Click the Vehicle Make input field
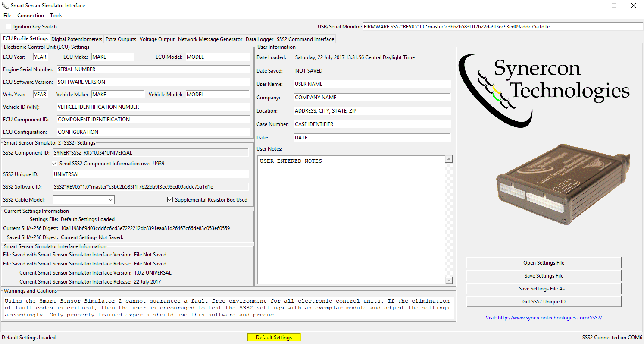Viewport: 644px width, 344px height. [118, 95]
